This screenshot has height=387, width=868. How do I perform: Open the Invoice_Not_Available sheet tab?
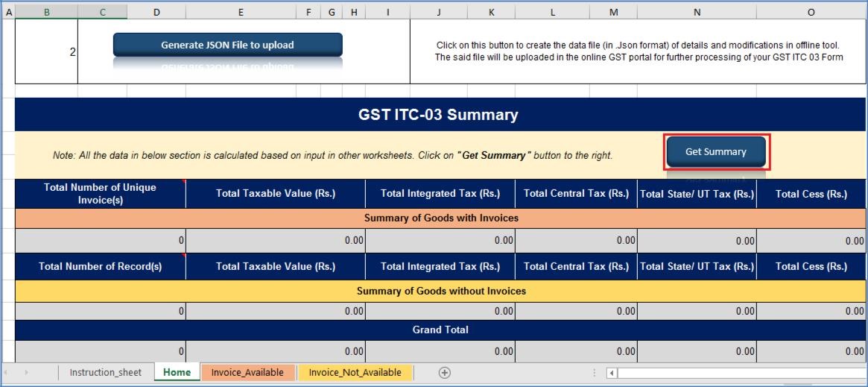click(x=355, y=373)
